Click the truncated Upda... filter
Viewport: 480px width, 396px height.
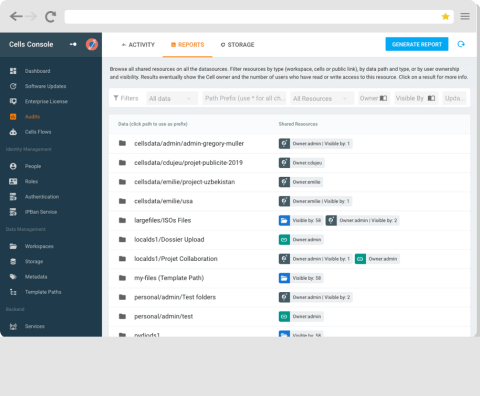tap(454, 98)
